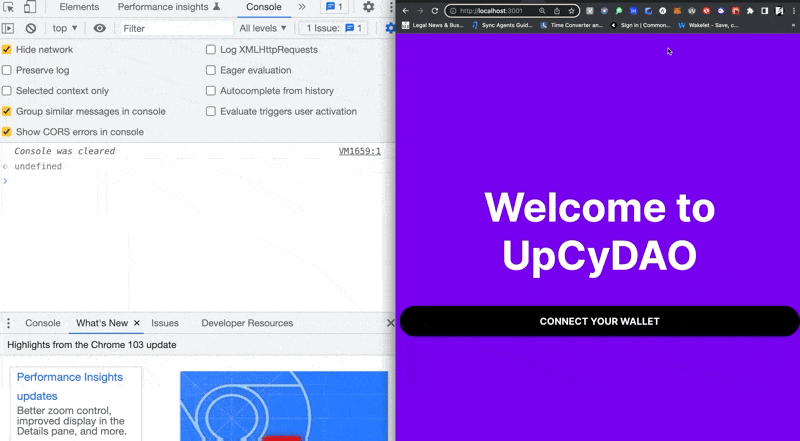Open the Issues drawer tab

tap(165, 323)
